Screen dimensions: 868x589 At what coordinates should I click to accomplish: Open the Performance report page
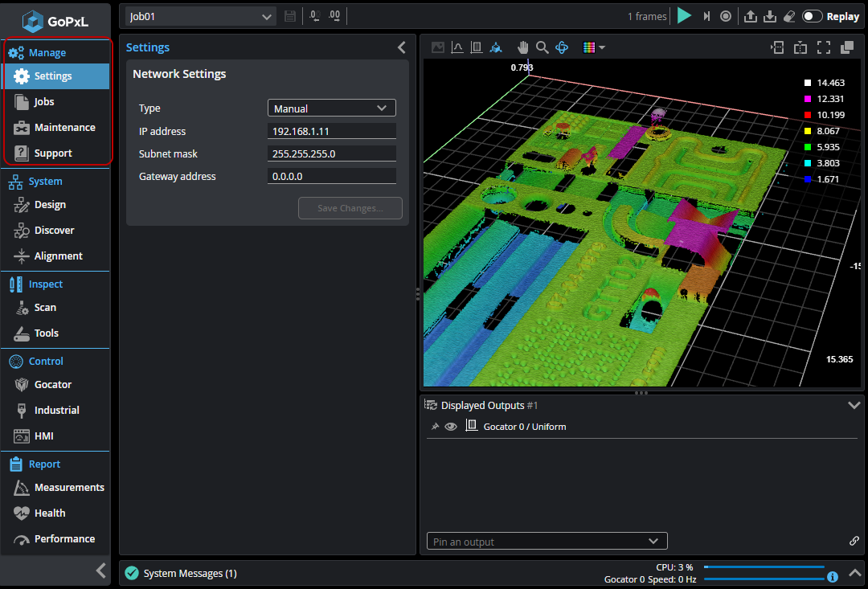56,538
